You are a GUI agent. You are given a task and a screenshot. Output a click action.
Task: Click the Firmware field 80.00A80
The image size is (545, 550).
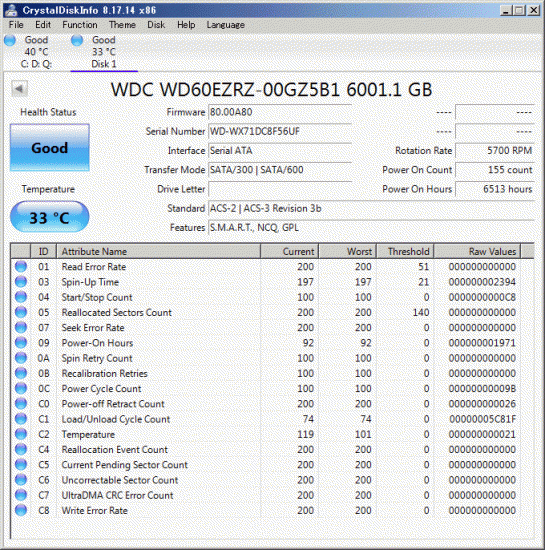click(x=280, y=112)
